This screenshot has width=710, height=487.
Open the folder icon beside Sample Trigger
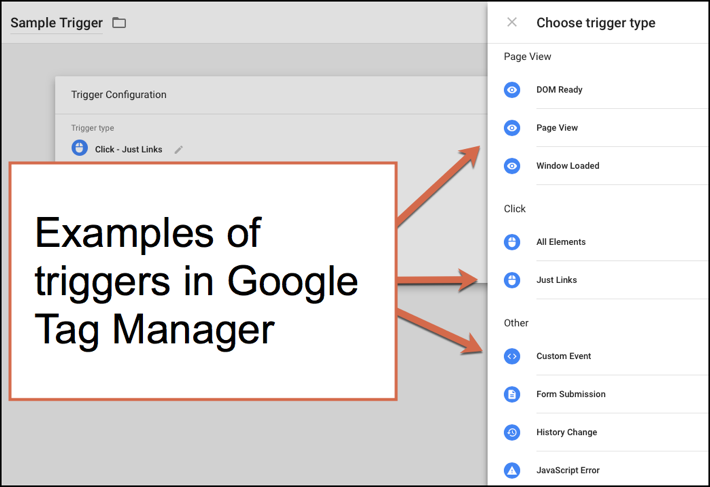pos(119,22)
